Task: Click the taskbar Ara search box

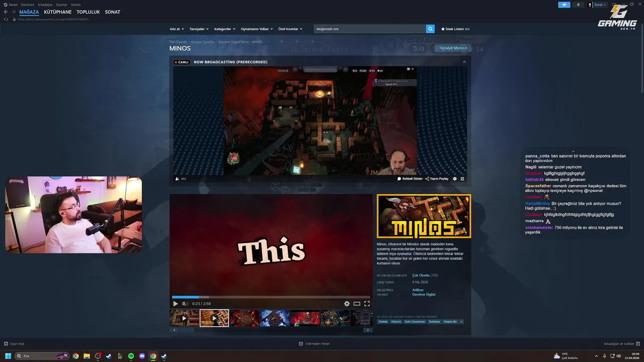Action: click(42, 356)
